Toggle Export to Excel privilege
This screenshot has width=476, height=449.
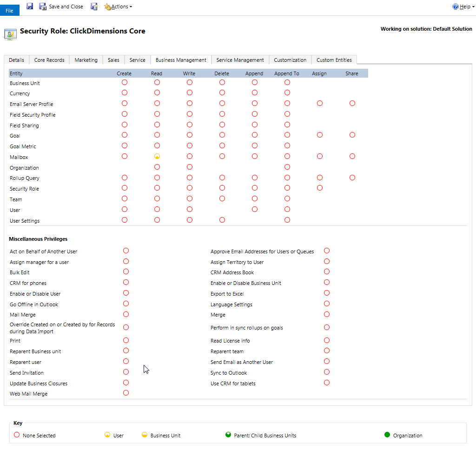point(327,293)
